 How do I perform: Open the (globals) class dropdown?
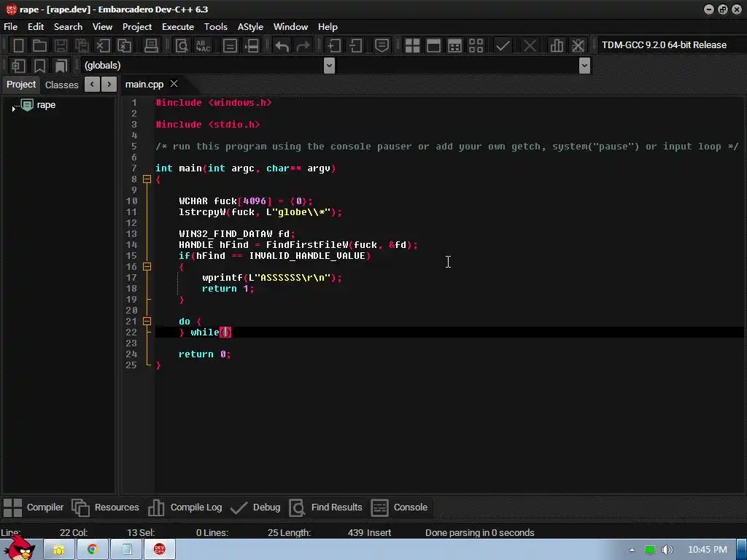[x=329, y=65]
